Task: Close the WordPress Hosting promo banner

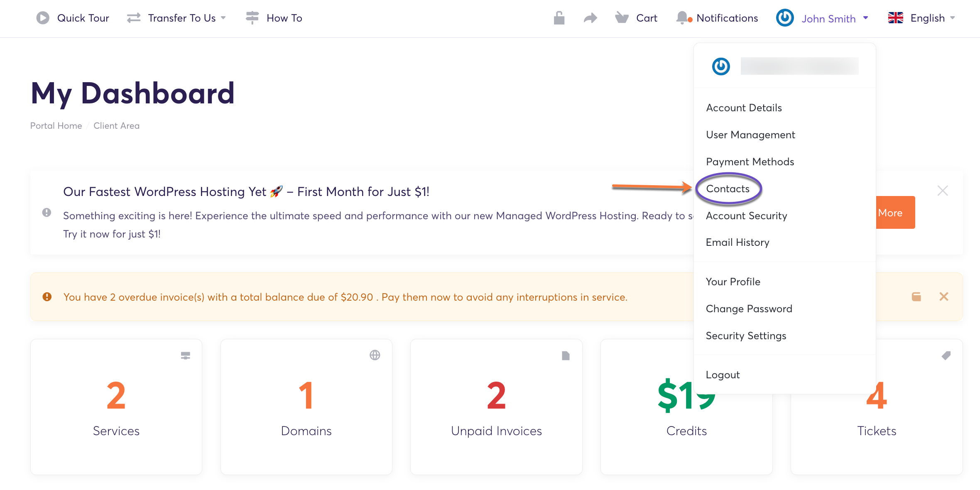Action: (942, 191)
